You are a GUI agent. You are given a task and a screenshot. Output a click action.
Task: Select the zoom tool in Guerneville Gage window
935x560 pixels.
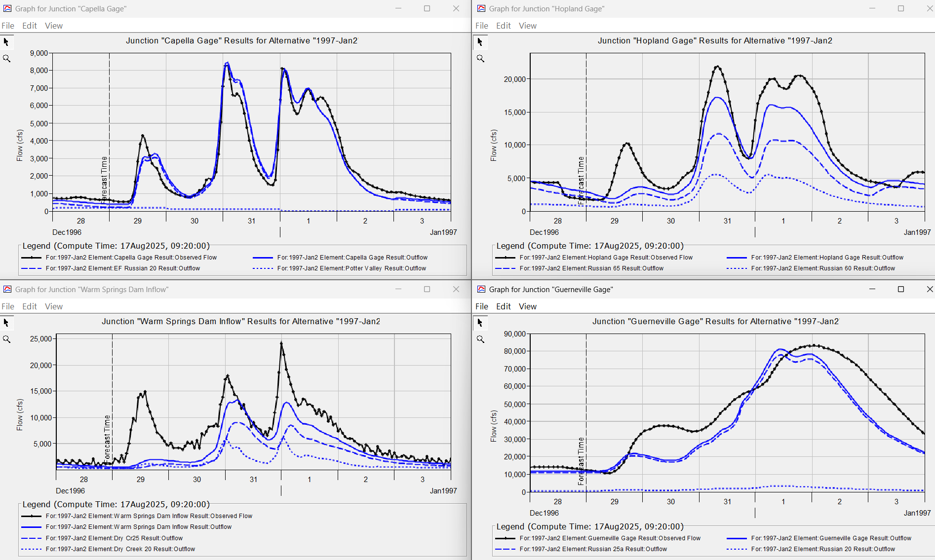480,339
